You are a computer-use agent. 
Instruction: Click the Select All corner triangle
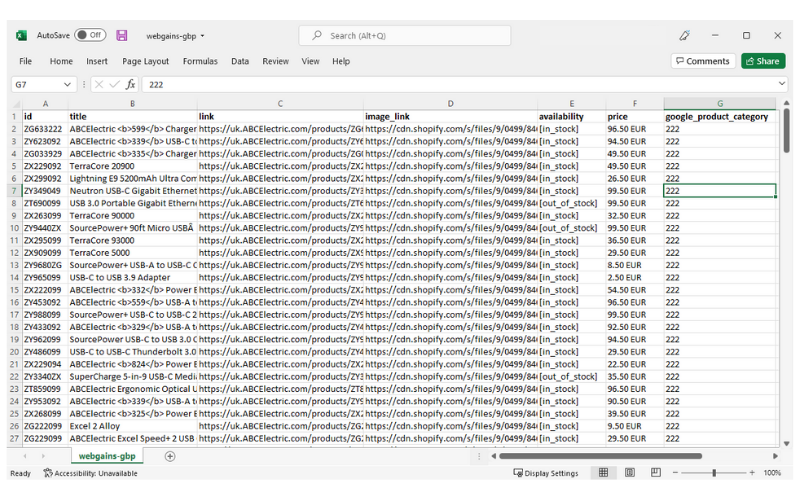coord(15,104)
